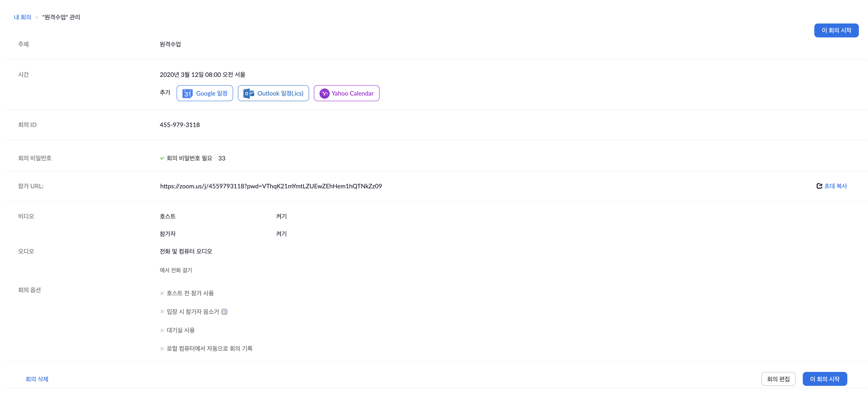This screenshot has height=397, width=868.
Task: Click meeting ID 455-979-3118
Action: click(x=180, y=125)
